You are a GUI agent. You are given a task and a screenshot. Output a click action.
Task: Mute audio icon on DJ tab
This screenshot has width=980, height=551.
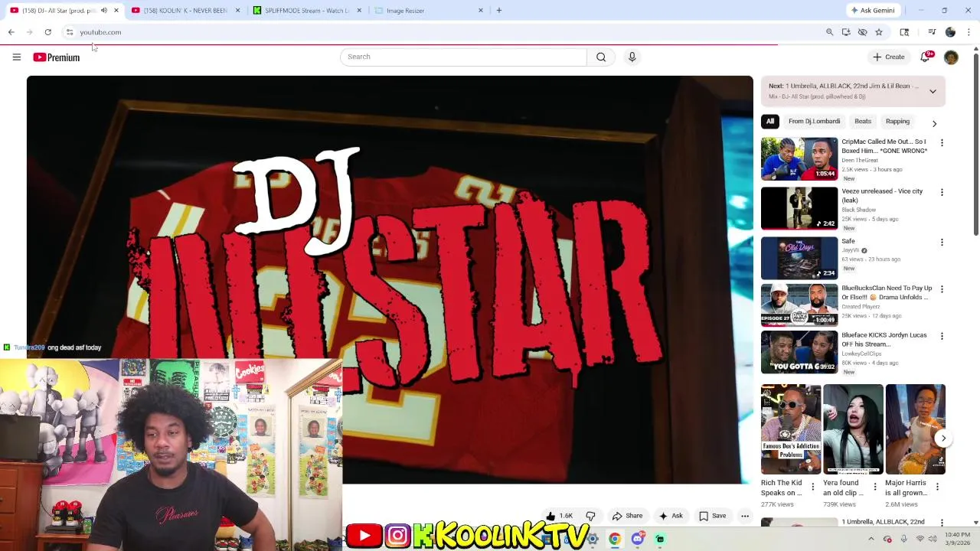[x=104, y=11]
